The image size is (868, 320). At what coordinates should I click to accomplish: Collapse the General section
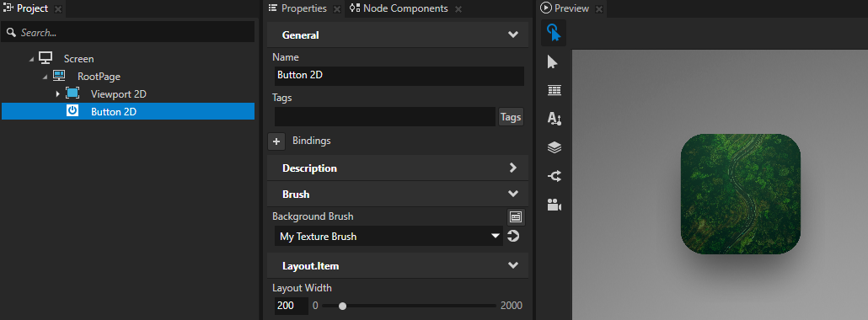[x=512, y=35]
